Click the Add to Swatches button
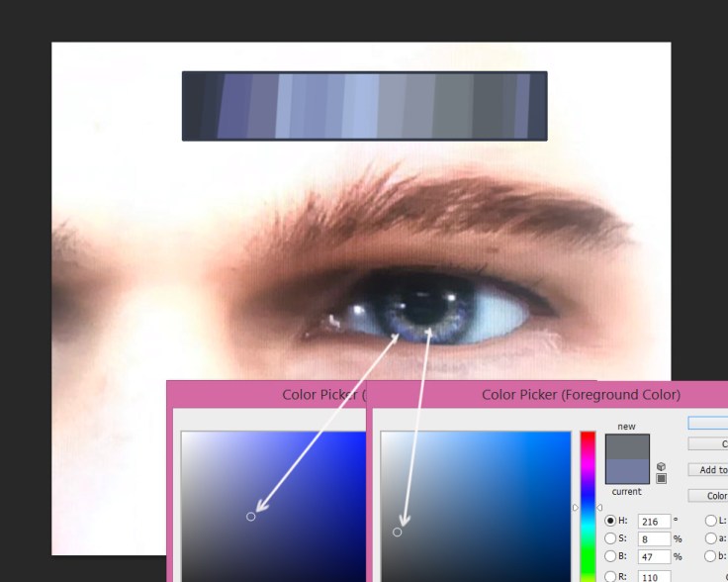 coord(708,470)
